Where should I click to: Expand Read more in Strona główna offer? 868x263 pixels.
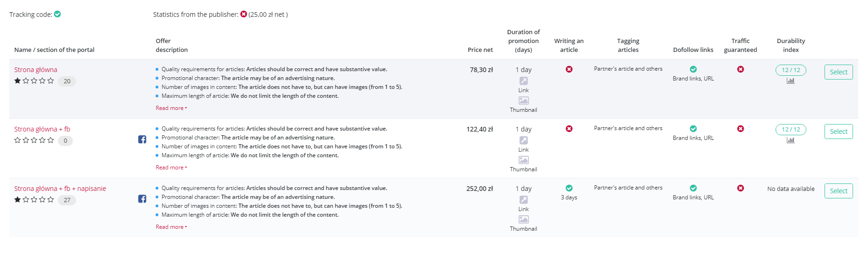point(171,108)
